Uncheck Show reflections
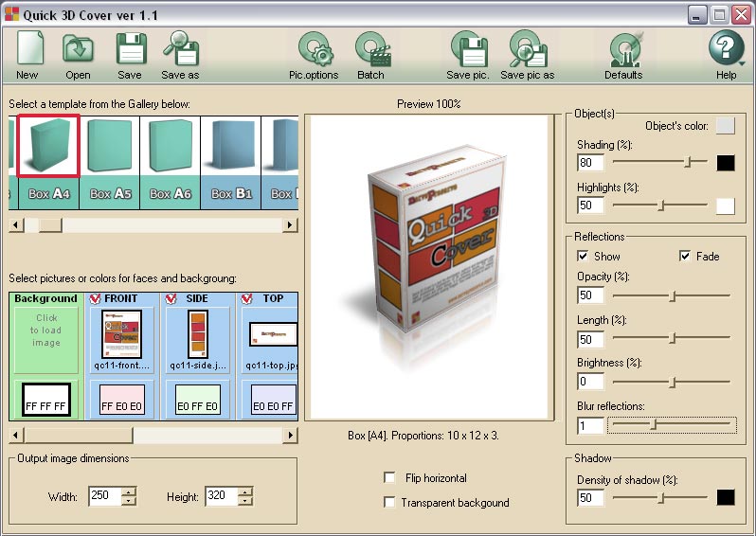 click(x=583, y=256)
